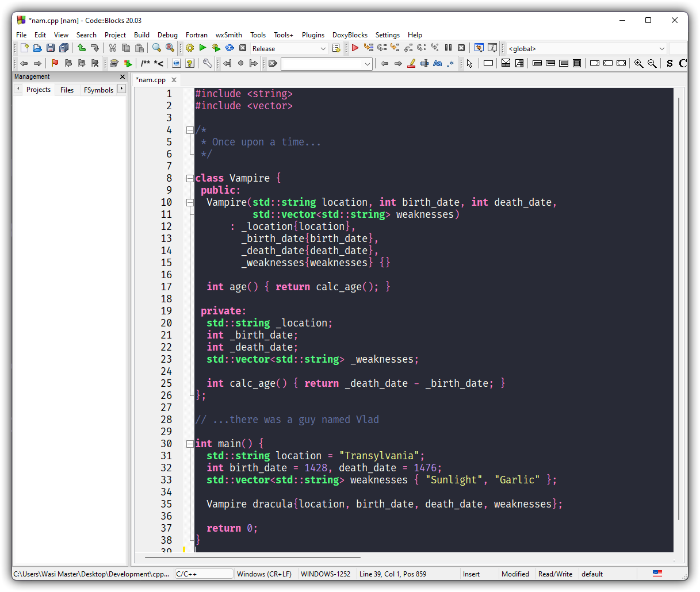The image size is (700, 592).
Task: Build the project with the gear icon
Action: click(190, 48)
